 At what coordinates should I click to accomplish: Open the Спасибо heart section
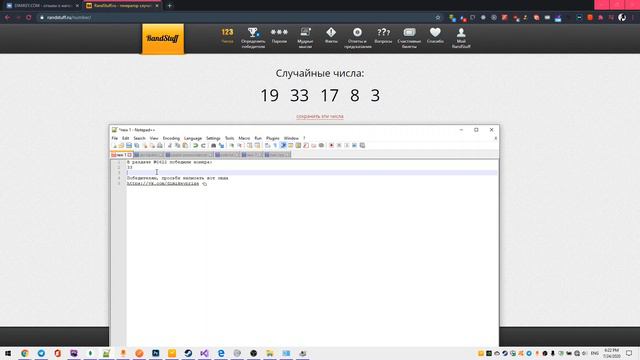tap(435, 36)
